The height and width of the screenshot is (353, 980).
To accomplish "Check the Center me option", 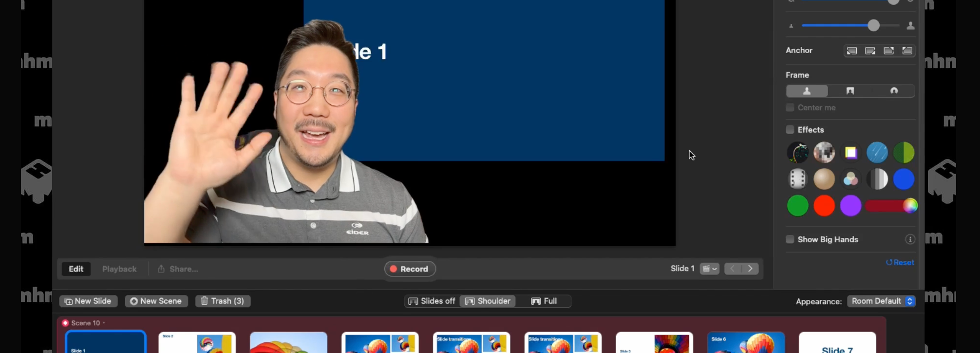I will (790, 108).
